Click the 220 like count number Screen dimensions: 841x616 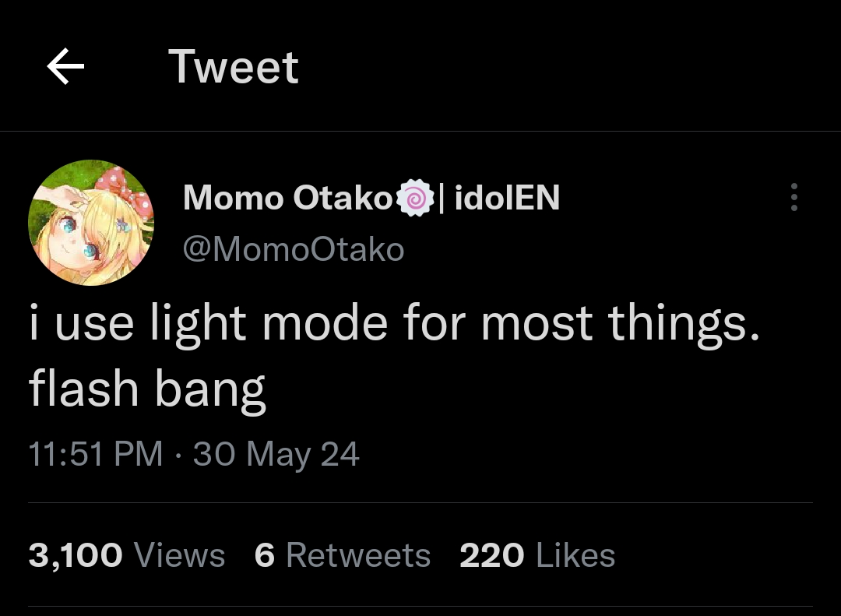point(491,556)
